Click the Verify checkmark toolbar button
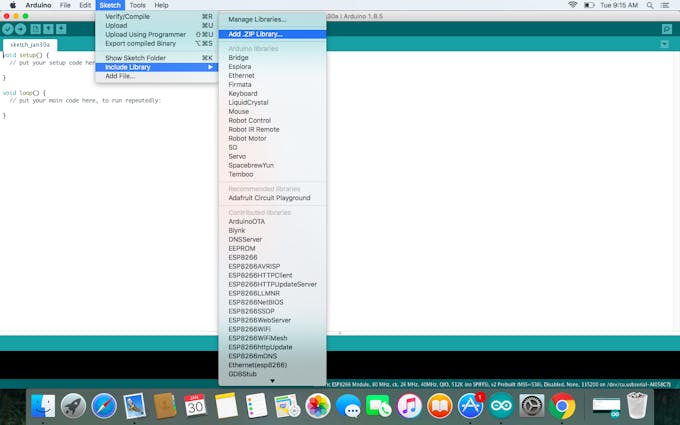Image resolution: width=680 pixels, height=425 pixels. pyautogui.click(x=8, y=29)
